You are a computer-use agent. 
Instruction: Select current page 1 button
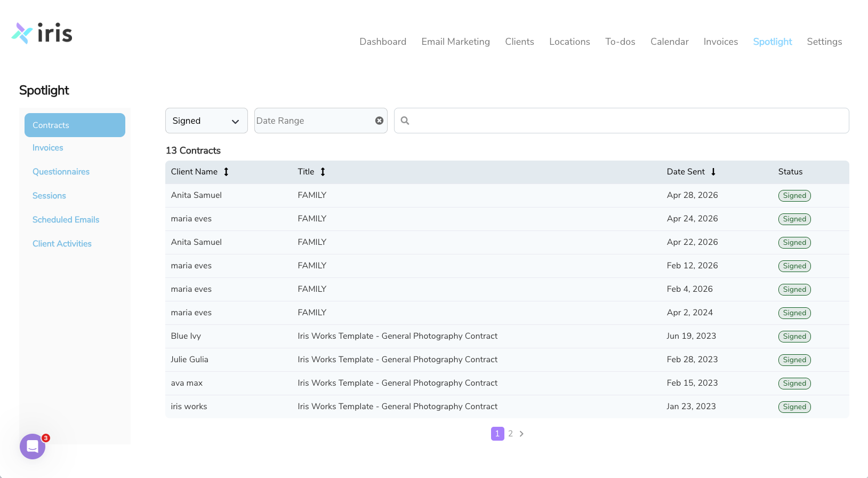(497, 434)
